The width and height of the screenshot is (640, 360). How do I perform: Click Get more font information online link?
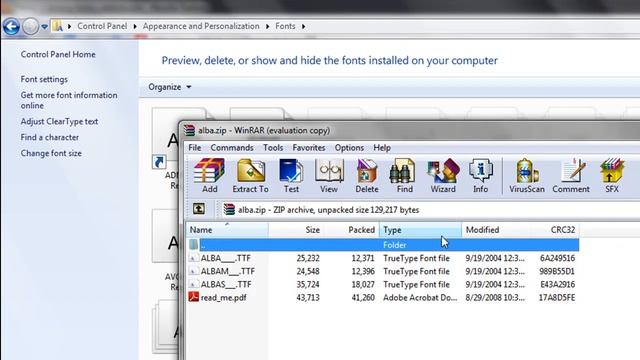click(69, 100)
